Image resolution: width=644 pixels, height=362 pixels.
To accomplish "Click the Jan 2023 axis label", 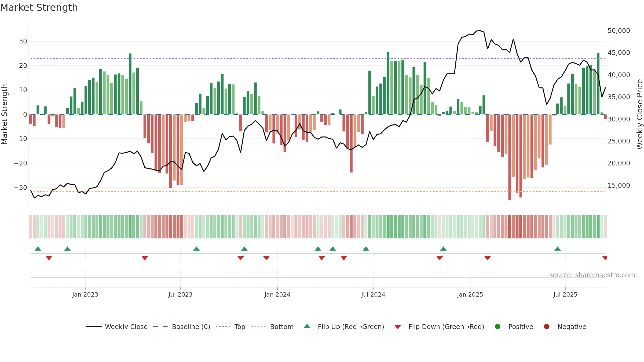I will (85, 294).
